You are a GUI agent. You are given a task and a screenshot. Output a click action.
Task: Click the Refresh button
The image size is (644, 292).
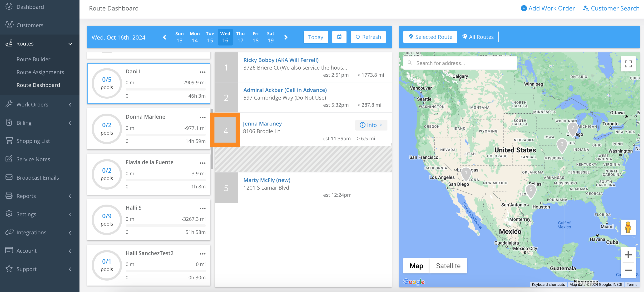[368, 37]
